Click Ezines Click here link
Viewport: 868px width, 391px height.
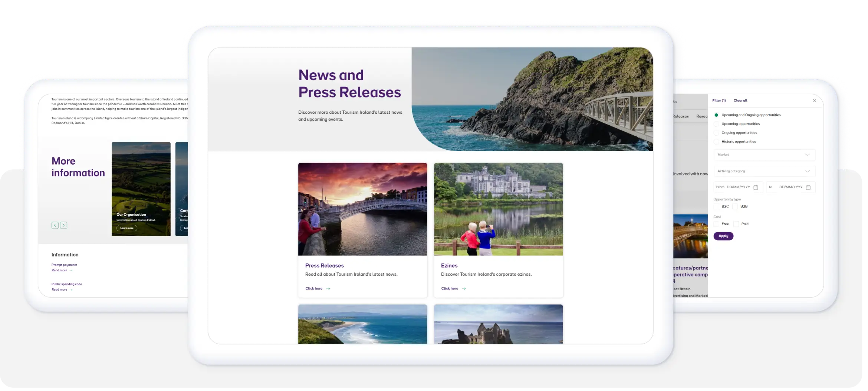coord(450,289)
